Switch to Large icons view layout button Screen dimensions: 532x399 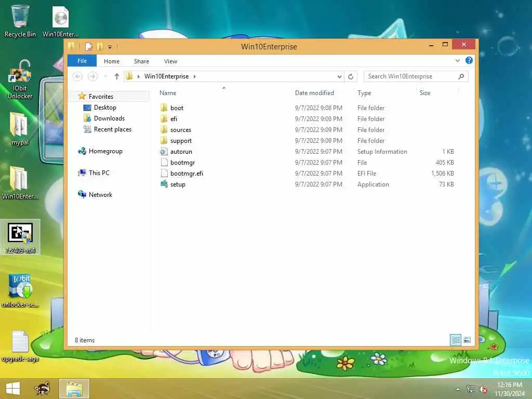(x=467, y=340)
